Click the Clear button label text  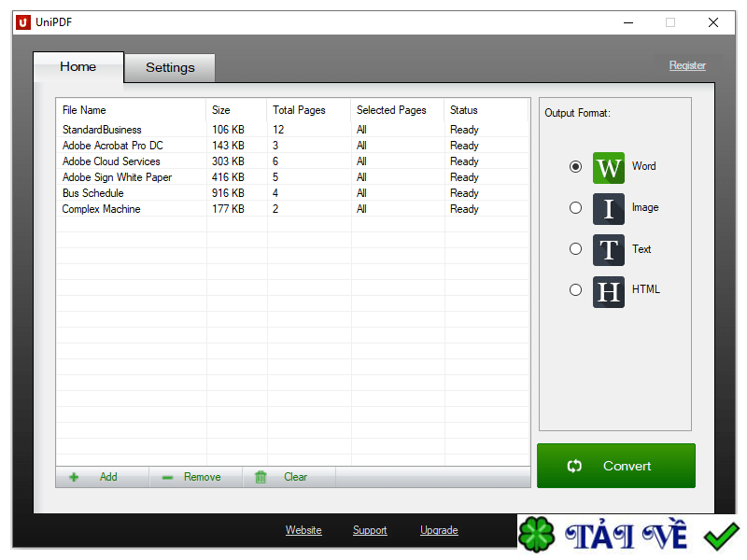click(x=296, y=477)
